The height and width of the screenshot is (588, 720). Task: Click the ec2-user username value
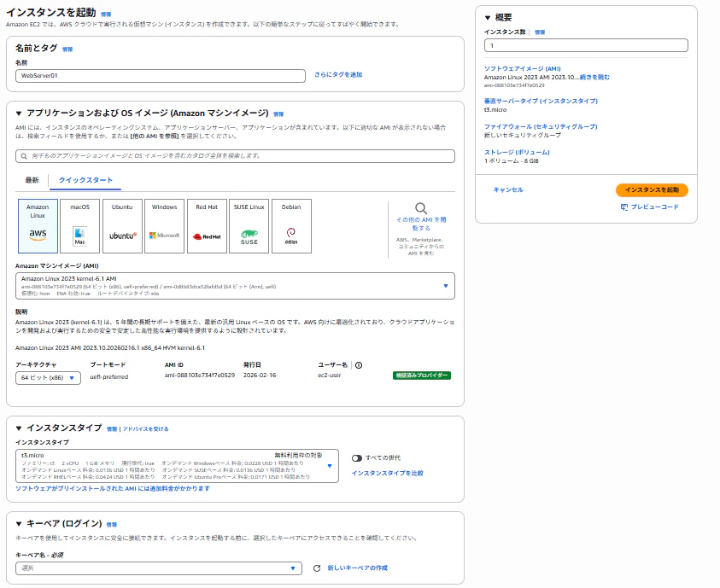pyautogui.click(x=330, y=376)
